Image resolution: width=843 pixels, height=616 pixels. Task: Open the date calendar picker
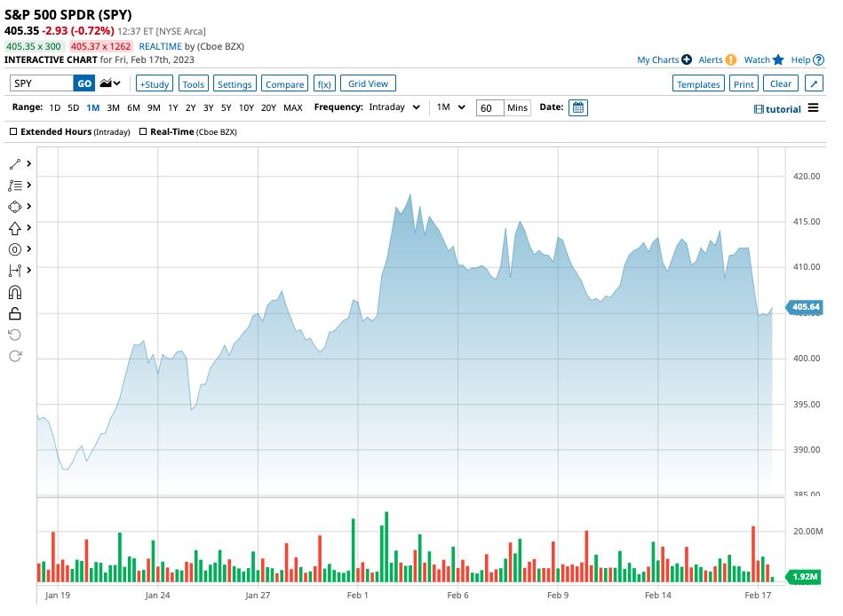coord(578,108)
